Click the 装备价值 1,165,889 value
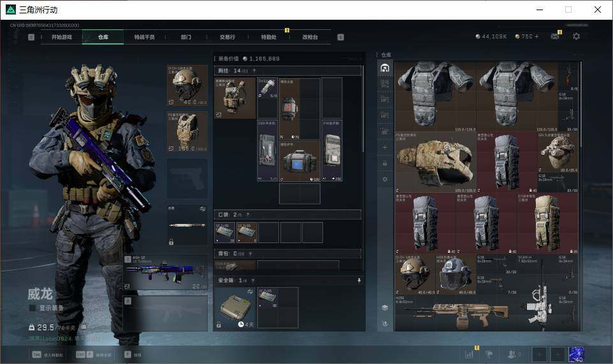 (x=249, y=59)
